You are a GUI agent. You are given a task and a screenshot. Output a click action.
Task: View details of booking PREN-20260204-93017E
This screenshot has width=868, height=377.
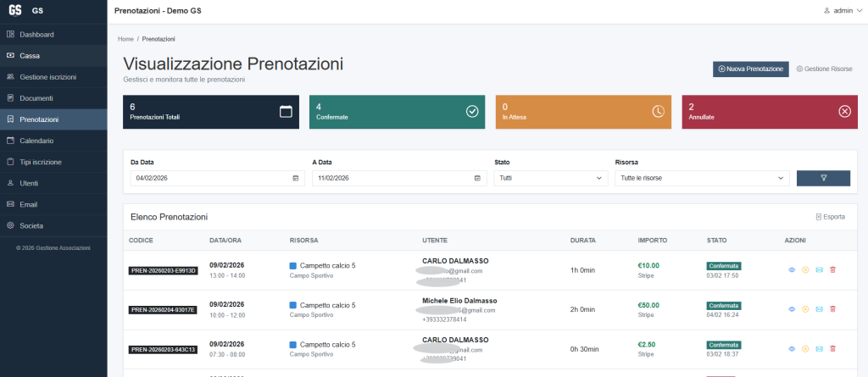pos(792,309)
